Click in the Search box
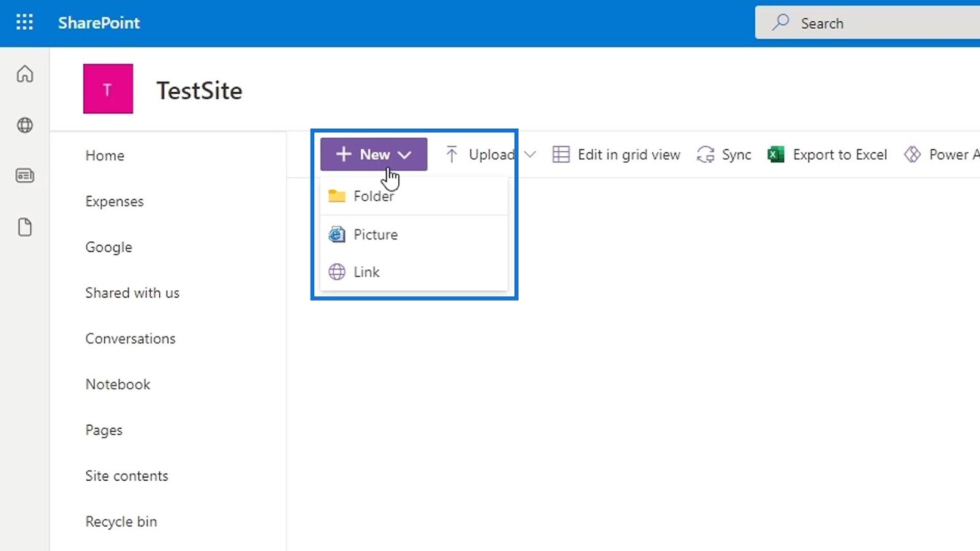The image size is (980, 551). coord(867,23)
